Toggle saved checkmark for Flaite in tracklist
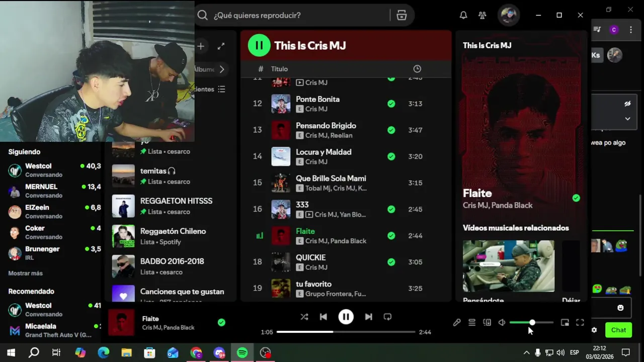Viewport: 644px width, 362px height. 391,235
